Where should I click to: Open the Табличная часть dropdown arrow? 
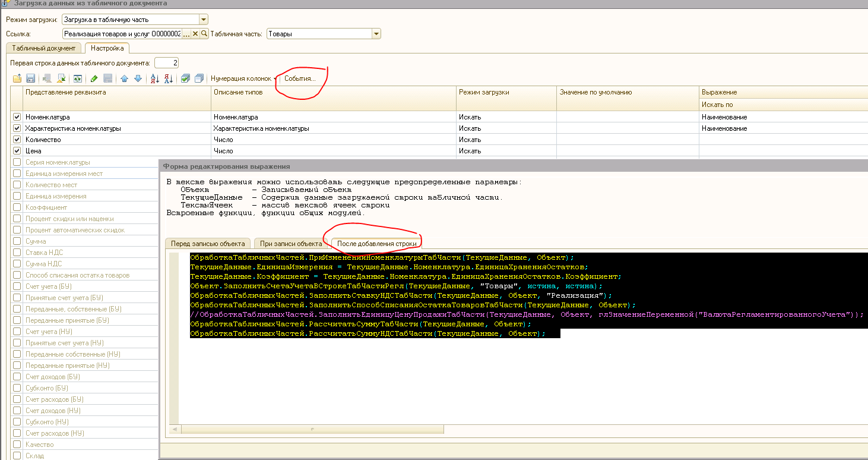376,34
